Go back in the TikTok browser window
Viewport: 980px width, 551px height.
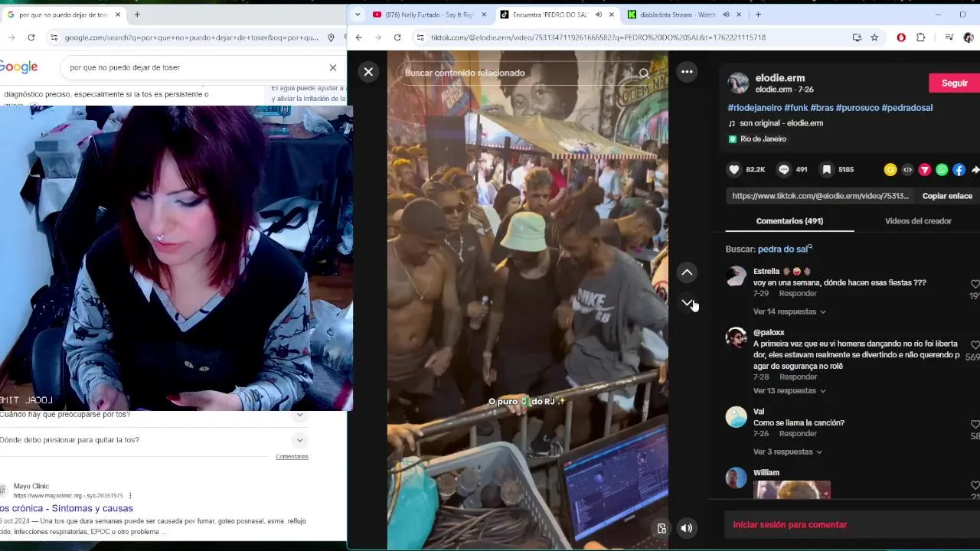click(x=359, y=37)
